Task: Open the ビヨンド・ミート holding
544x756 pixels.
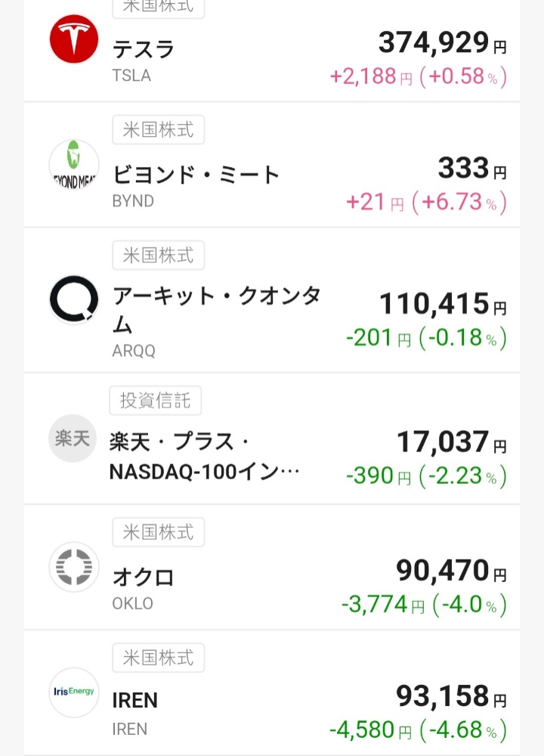Action: [x=196, y=175]
